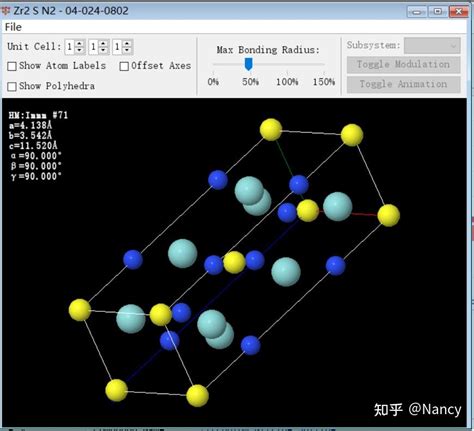Click the 150% mark on bonding radius slider
The width and height of the screenshot is (474, 431).
(324, 82)
